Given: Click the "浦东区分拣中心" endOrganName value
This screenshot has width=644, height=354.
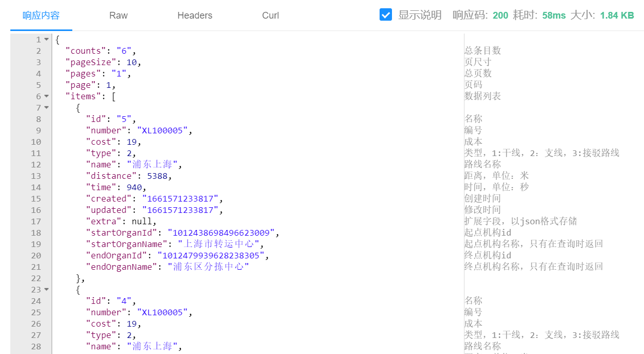Looking at the screenshot, I should pos(209,267).
